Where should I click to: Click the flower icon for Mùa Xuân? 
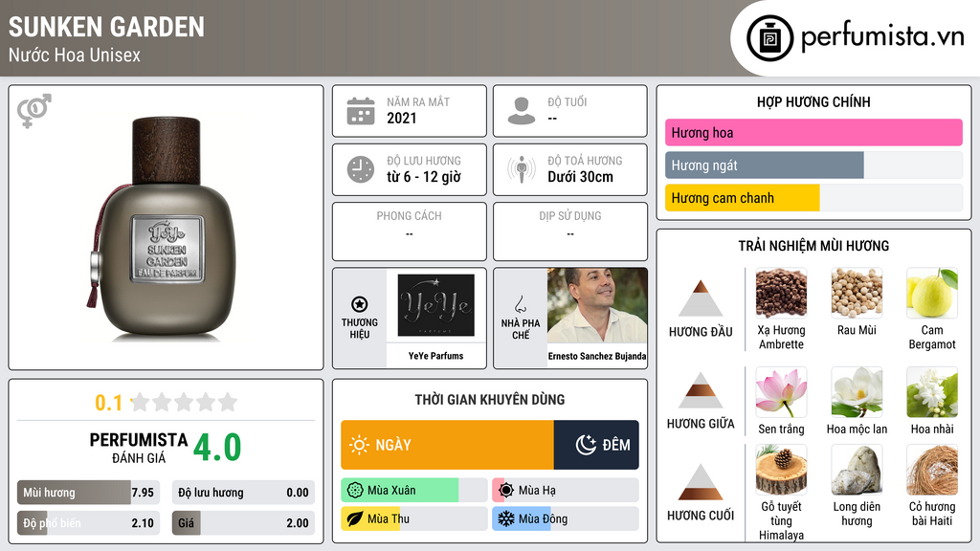355,491
